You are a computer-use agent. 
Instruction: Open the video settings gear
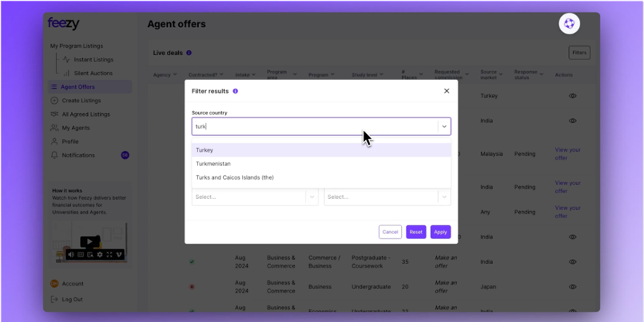pos(99,255)
